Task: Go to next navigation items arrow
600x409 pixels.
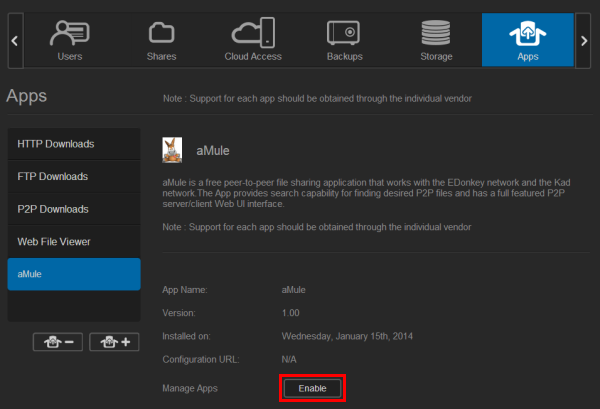Action: click(x=584, y=41)
